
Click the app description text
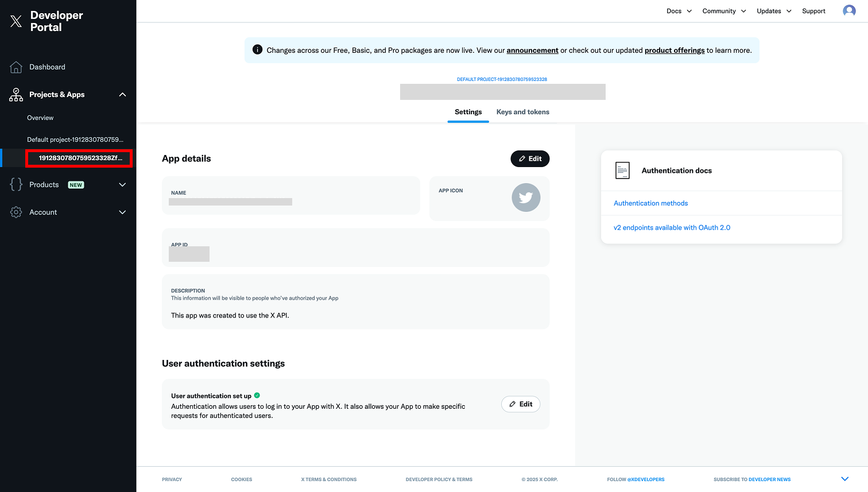click(x=230, y=315)
